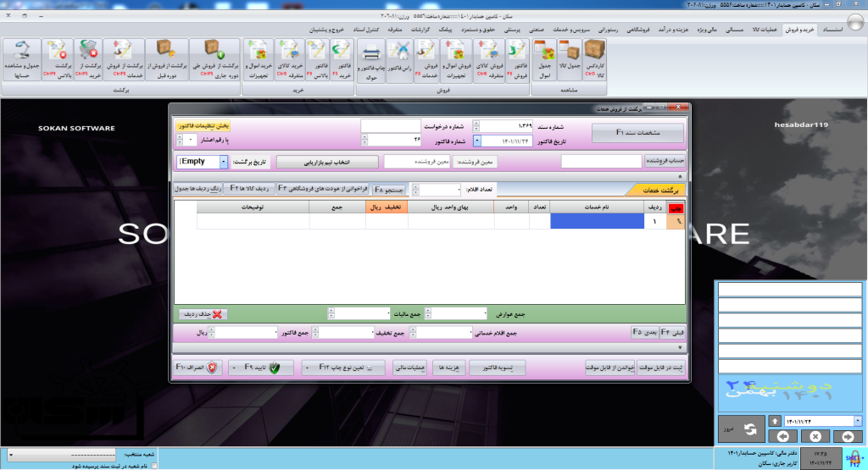Open شعبه منتخب dropdown in status bar
This screenshot has width=868, height=470.
10,455
